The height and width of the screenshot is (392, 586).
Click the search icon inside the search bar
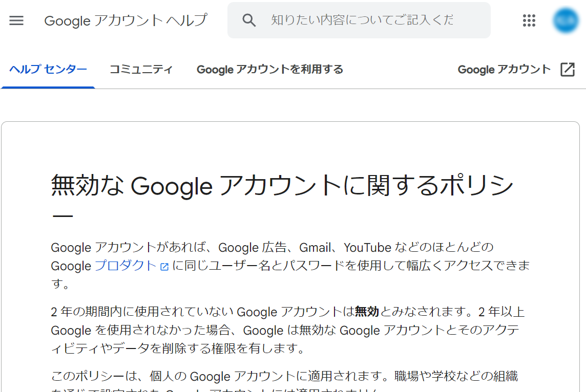(249, 20)
